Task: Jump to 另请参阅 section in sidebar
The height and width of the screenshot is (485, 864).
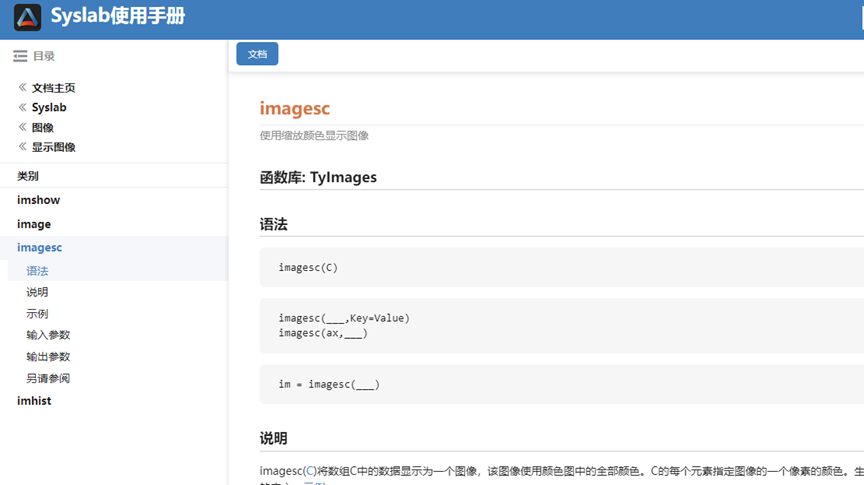Action: click(x=48, y=378)
